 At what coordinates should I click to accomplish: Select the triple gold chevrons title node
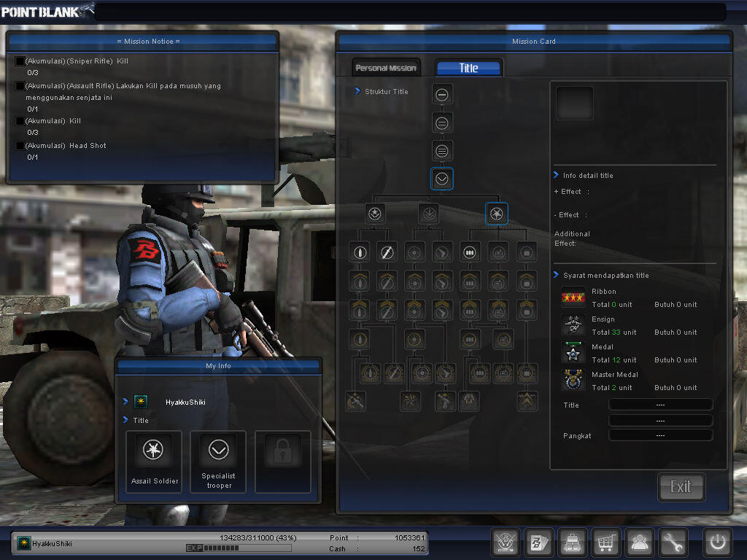tap(527, 402)
